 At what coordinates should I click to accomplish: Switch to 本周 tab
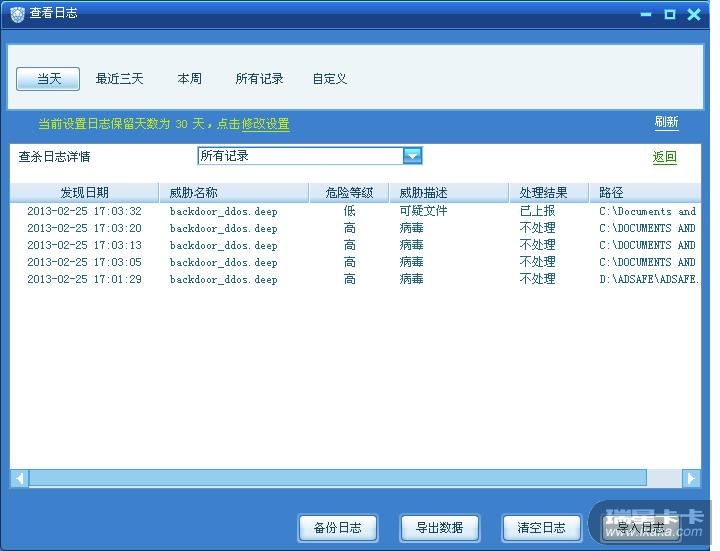pos(189,79)
